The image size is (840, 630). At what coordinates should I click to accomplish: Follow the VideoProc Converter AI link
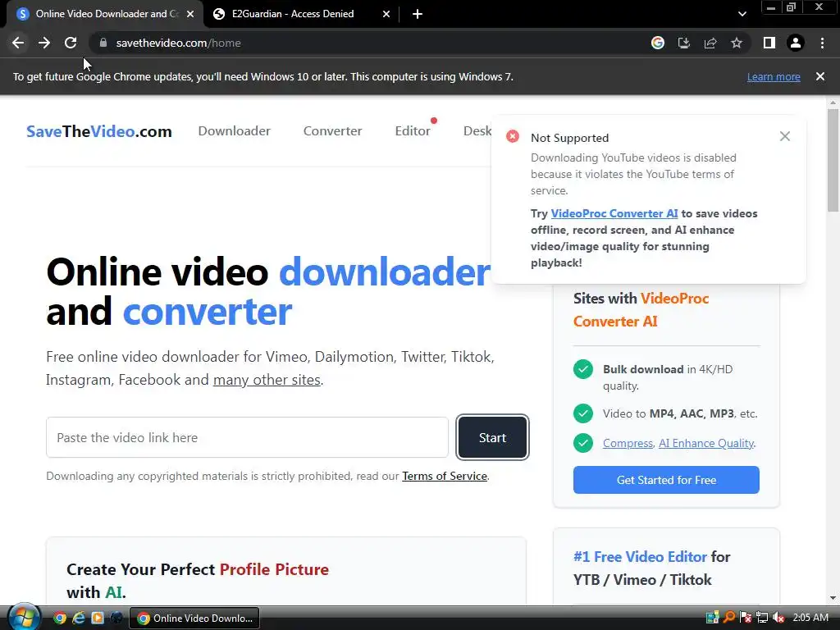click(614, 213)
